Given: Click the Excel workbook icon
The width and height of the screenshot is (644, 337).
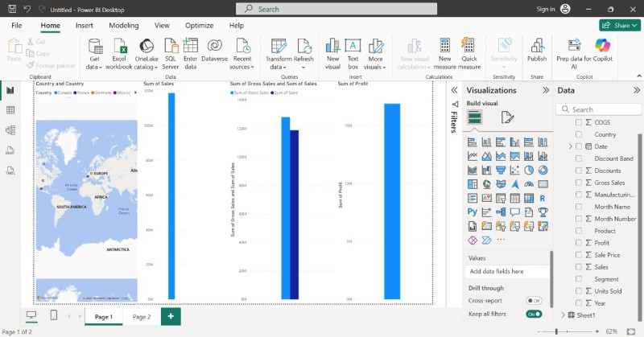Looking at the screenshot, I should point(119,47).
